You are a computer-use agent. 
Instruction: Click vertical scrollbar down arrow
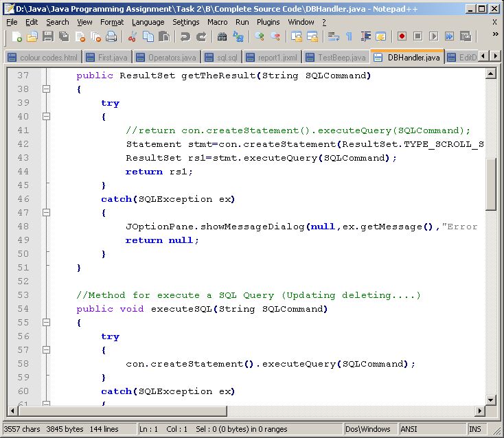490,400
